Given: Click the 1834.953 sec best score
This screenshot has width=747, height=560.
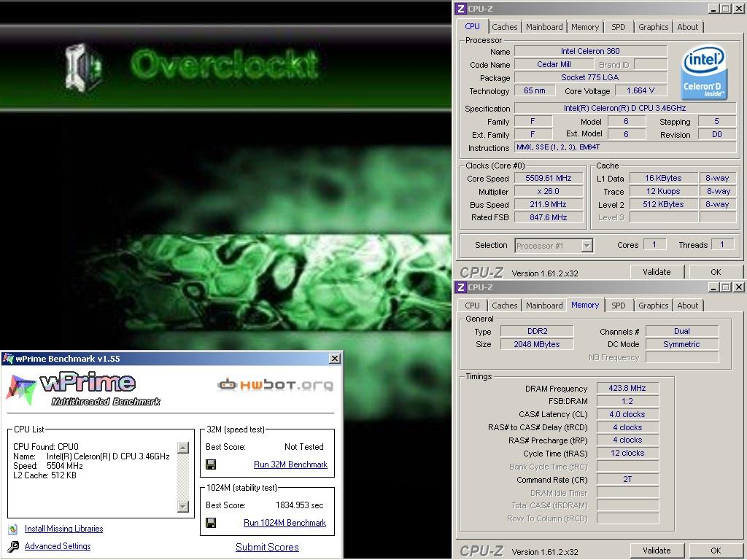Looking at the screenshot, I should coord(300,505).
